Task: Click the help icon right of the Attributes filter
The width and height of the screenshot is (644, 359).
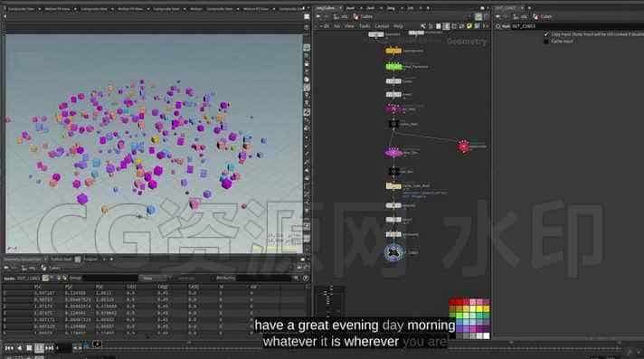Action: (x=306, y=279)
